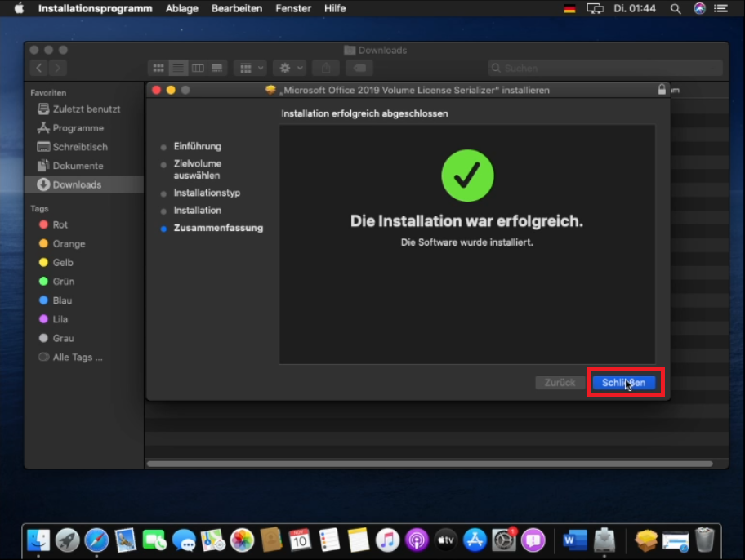The height and width of the screenshot is (560, 745).
Task: Open the App Store from the Dock
Action: [x=475, y=540]
